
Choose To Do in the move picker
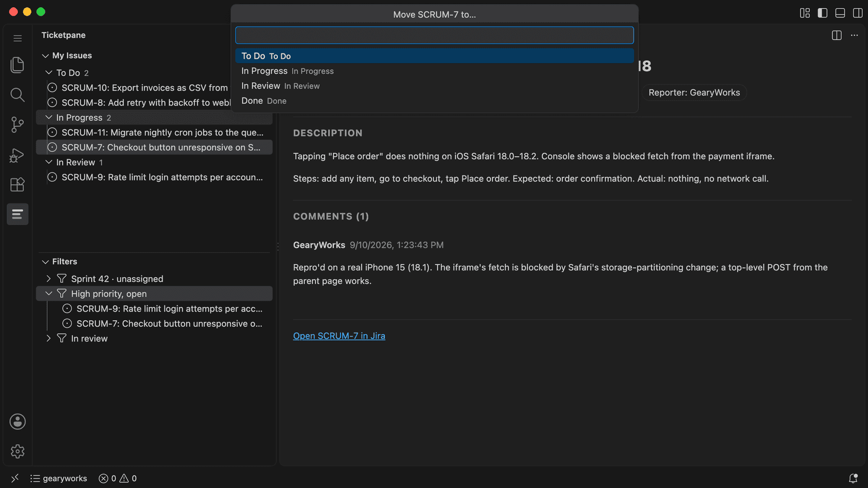(434, 56)
